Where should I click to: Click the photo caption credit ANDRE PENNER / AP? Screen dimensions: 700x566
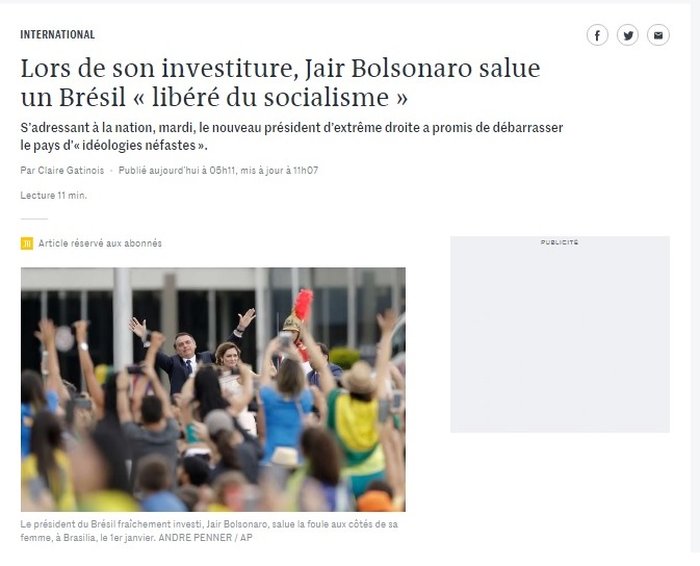point(205,537)
